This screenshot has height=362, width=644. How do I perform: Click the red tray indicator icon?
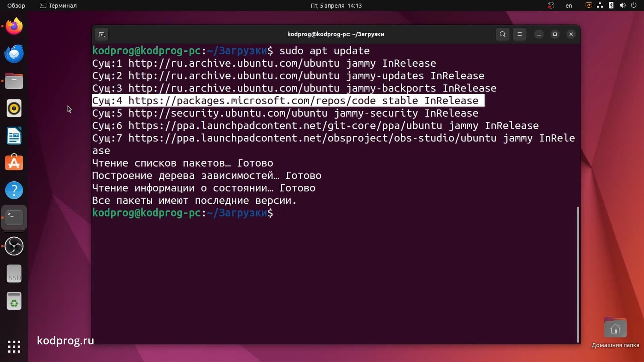pos(551,5)
